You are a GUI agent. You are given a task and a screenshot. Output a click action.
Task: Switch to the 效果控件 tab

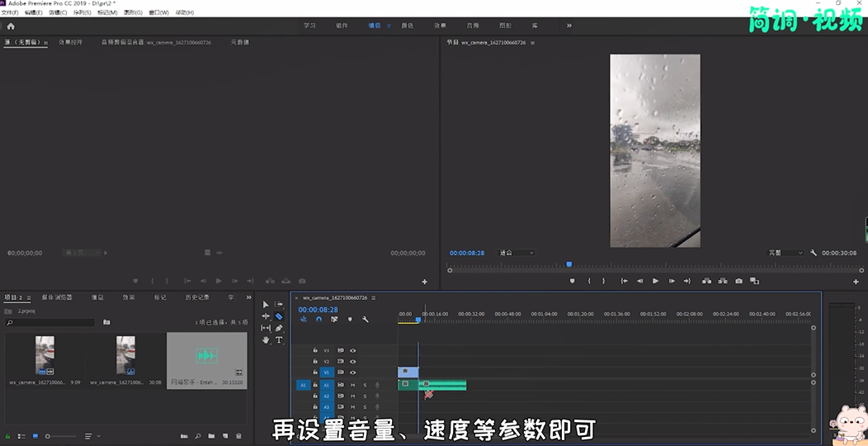[x=70, y=42]
